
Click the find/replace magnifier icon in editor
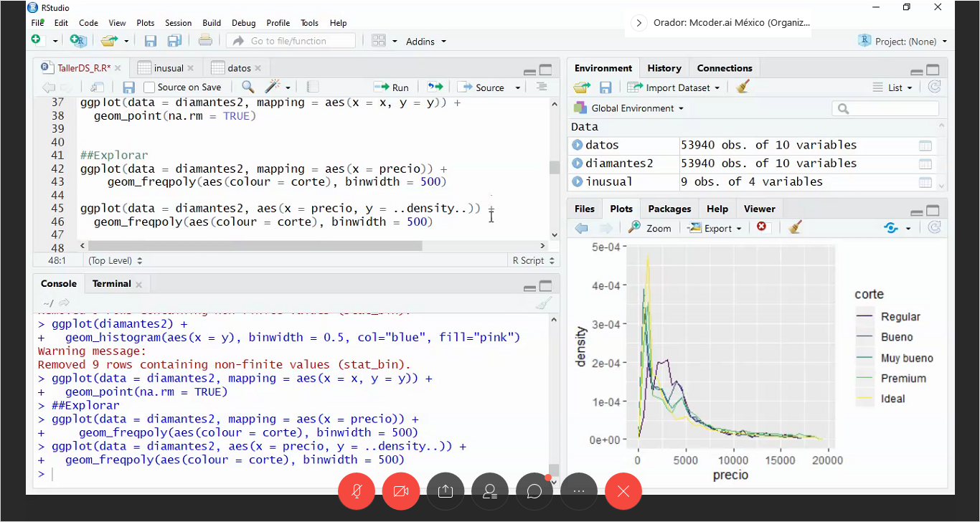coord(248,87)
